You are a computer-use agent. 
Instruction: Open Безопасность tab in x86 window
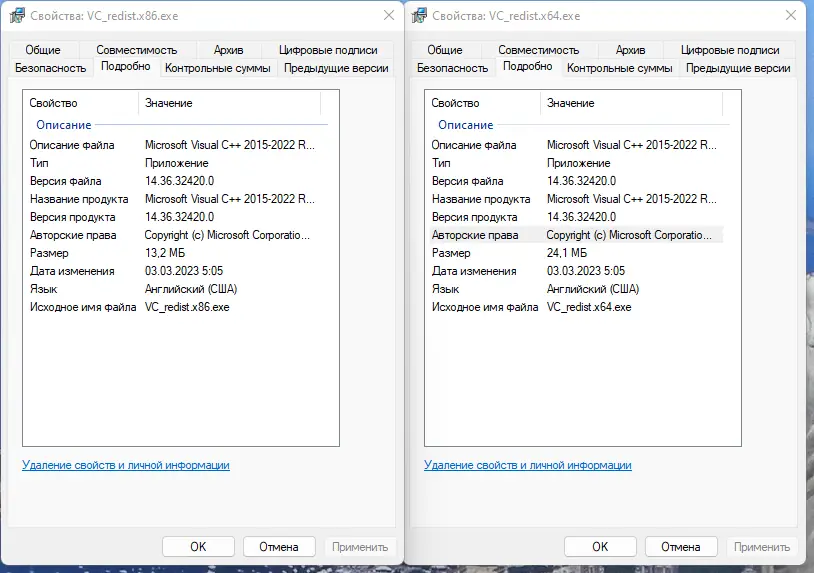[51, 68]
